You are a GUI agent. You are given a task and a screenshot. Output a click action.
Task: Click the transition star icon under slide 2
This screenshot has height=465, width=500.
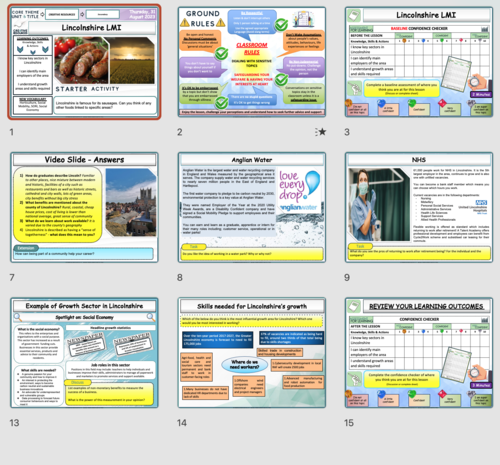(x=321, y=132)
